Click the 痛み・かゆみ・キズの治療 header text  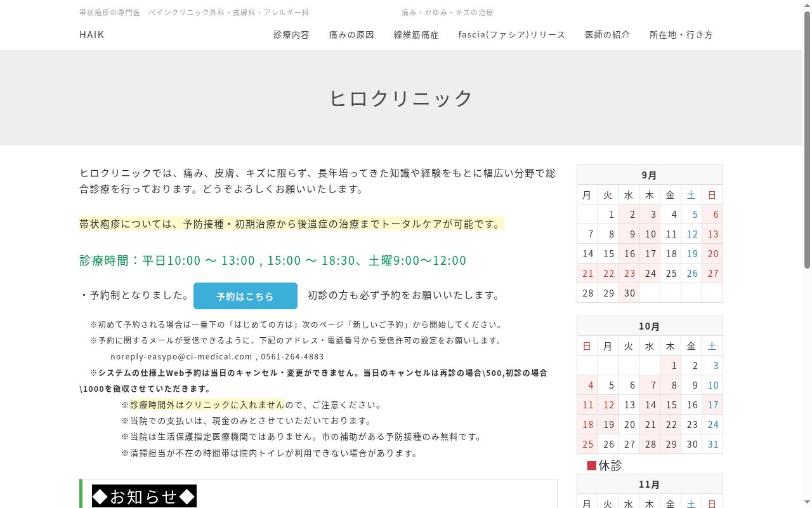[447, 13]
